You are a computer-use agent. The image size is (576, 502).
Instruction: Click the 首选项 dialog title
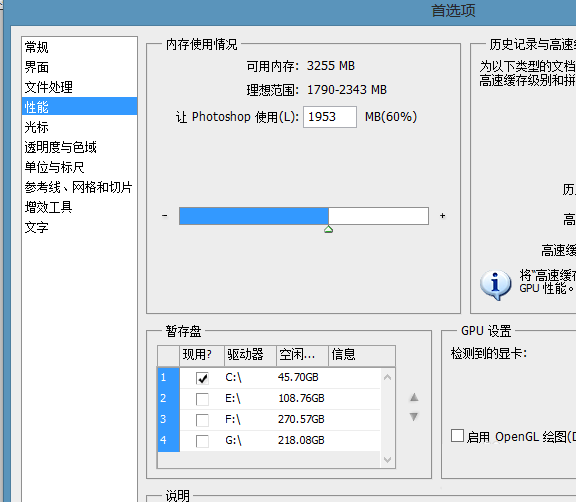[x=453, y=11]
